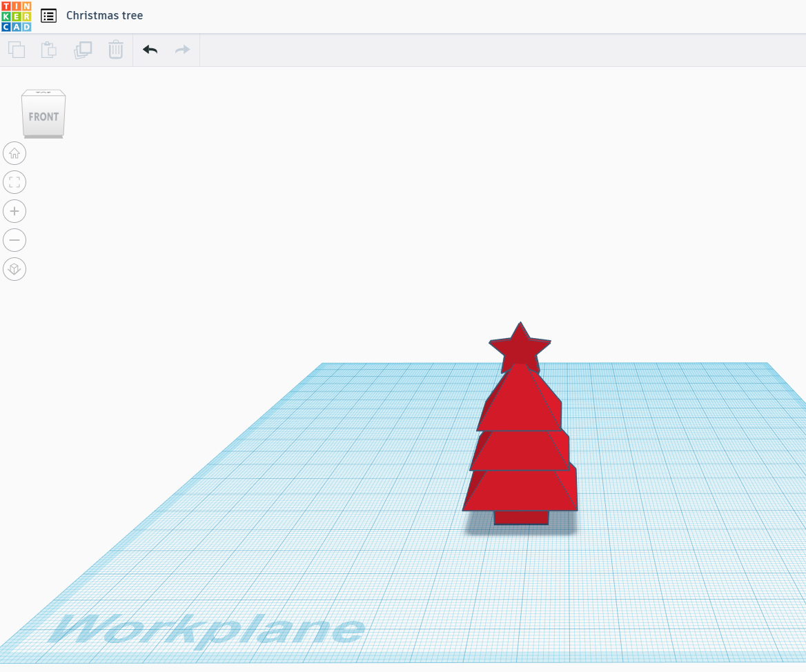Image resolution: width=806 pixels, height=672 pixels.
Task: Fit selected shapes into view
Action: point(14,182)
